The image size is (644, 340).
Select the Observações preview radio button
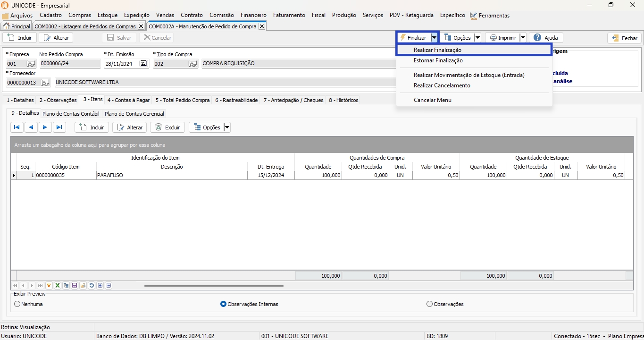coord(429,304)
